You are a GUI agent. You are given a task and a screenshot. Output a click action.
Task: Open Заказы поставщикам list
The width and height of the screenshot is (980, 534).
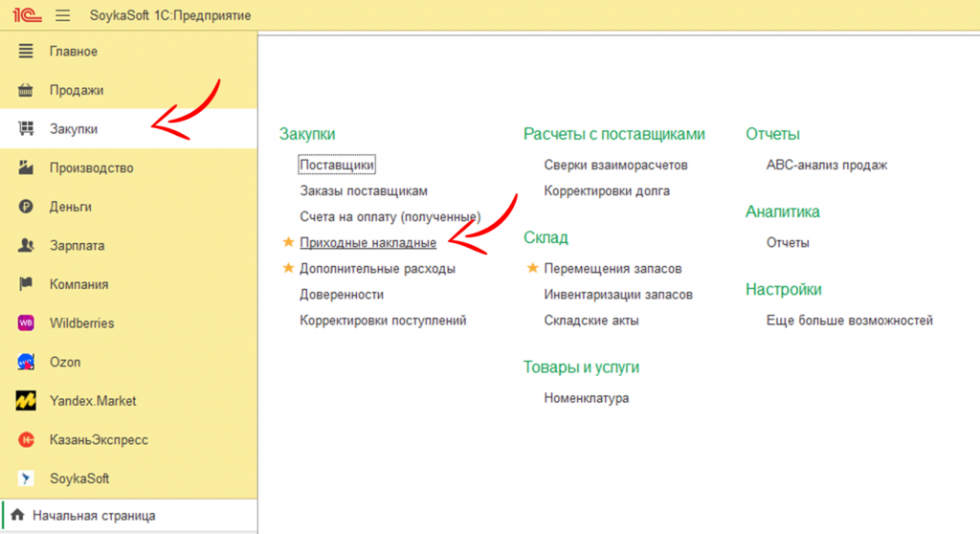click(363, 191)
